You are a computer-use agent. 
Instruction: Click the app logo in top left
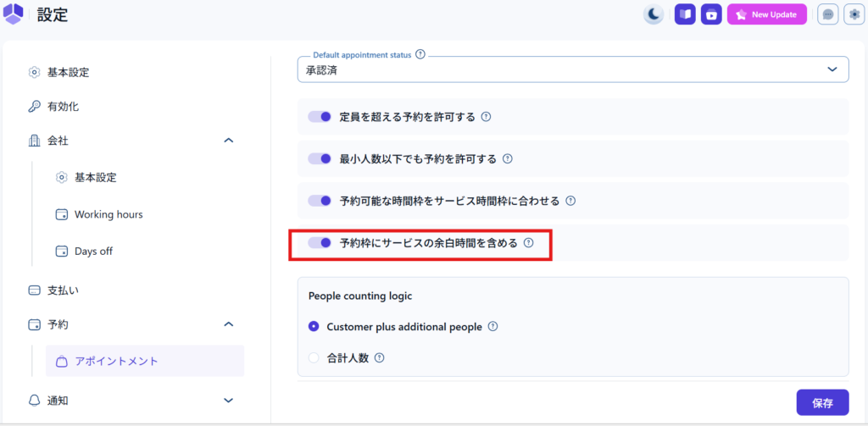pos(14,14)
